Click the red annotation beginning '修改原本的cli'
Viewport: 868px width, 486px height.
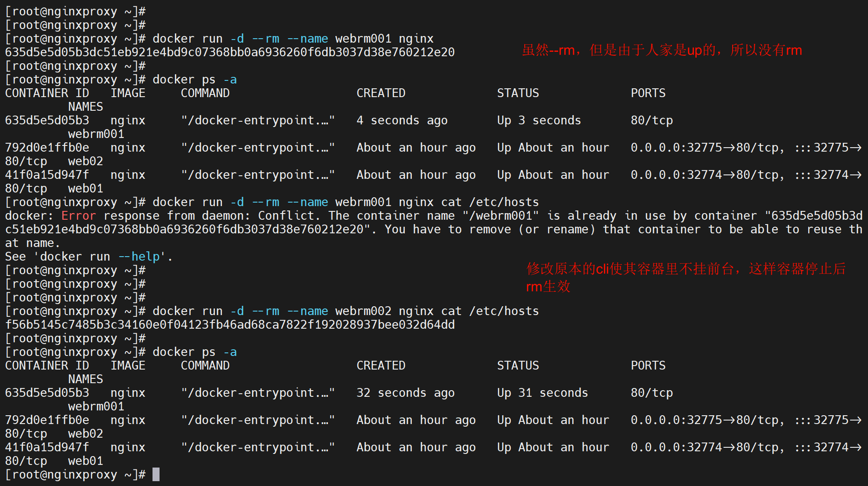tap(686, 269)
